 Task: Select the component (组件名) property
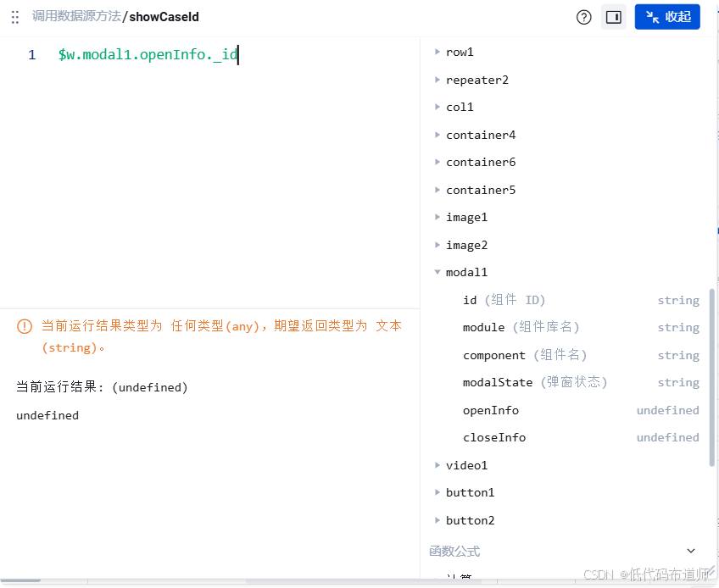(x=581, y=355)
